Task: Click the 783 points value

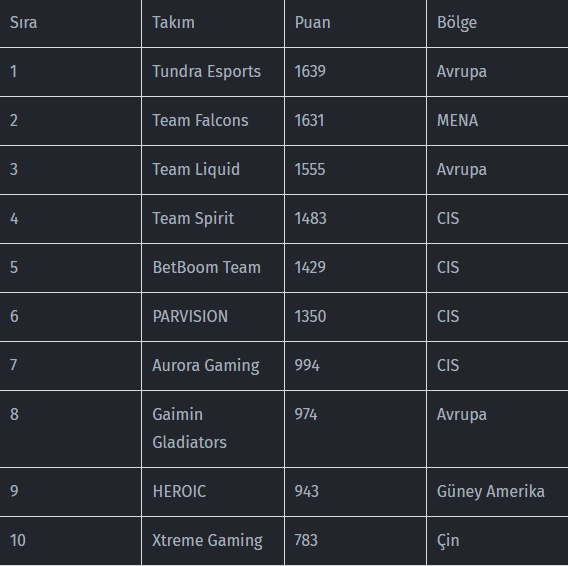Action: pyautogui.click(x=306, y=540)
